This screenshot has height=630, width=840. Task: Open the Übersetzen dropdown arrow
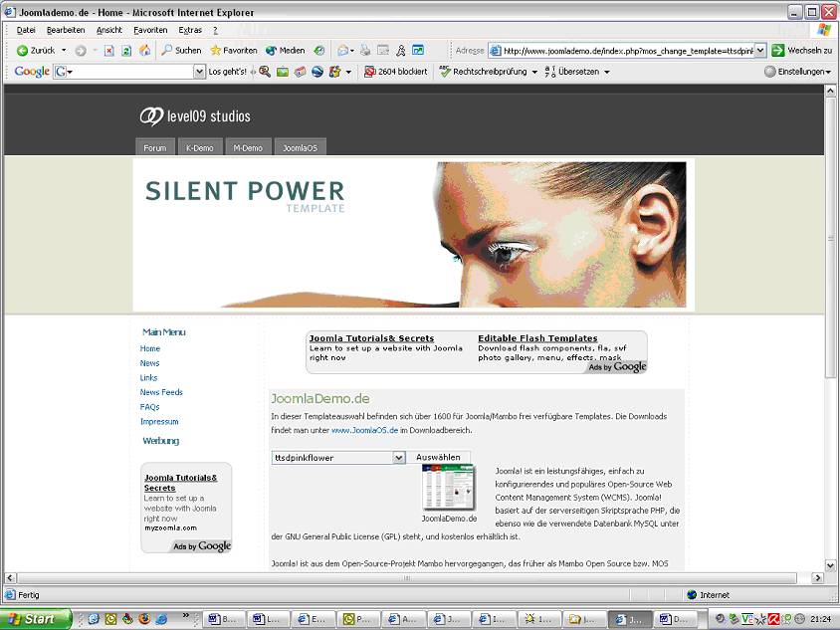click(x=607, y=72)
